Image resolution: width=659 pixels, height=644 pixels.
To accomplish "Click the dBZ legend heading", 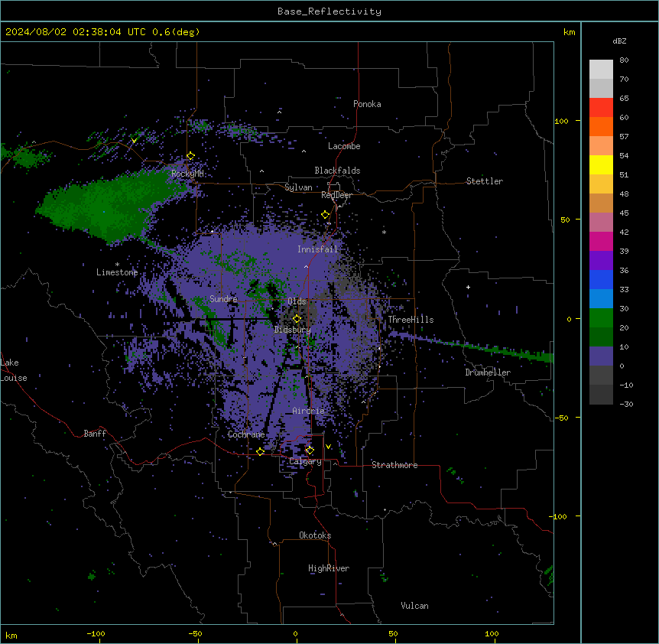I will point(619,41).
